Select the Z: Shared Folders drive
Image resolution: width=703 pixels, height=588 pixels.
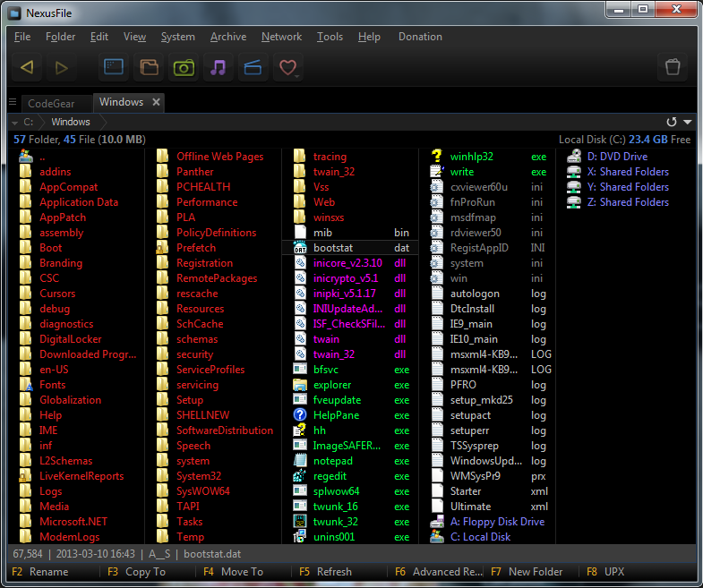(x=628, y=202)
